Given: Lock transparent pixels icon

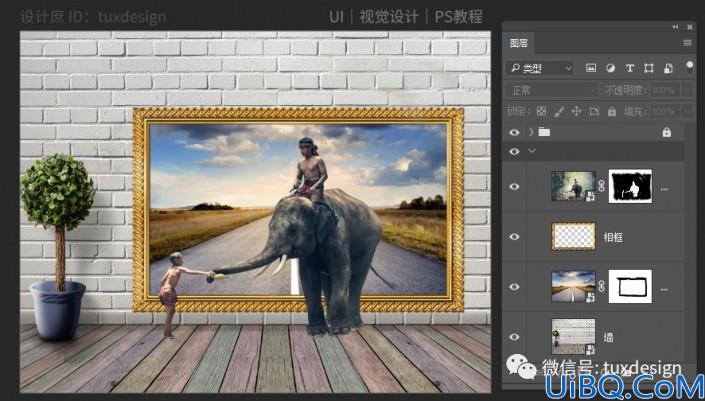Looking at the screenshot, I should click(542, 111).
